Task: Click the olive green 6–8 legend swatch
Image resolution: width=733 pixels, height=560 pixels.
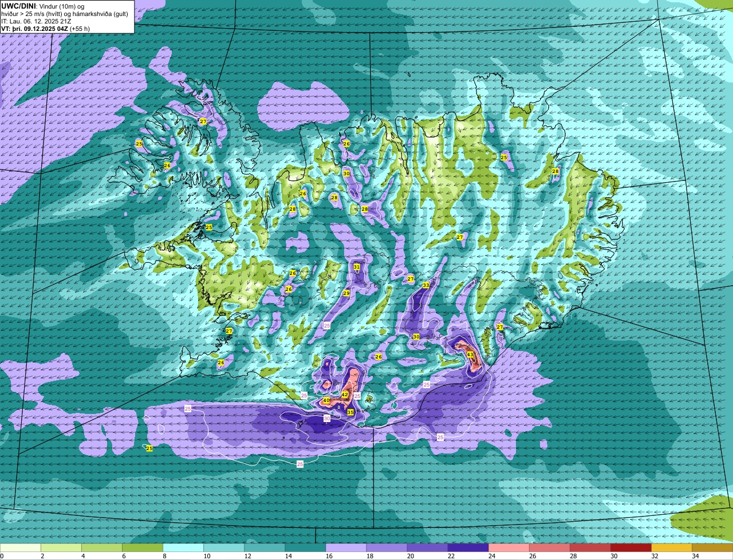Action: click(143, 547)
